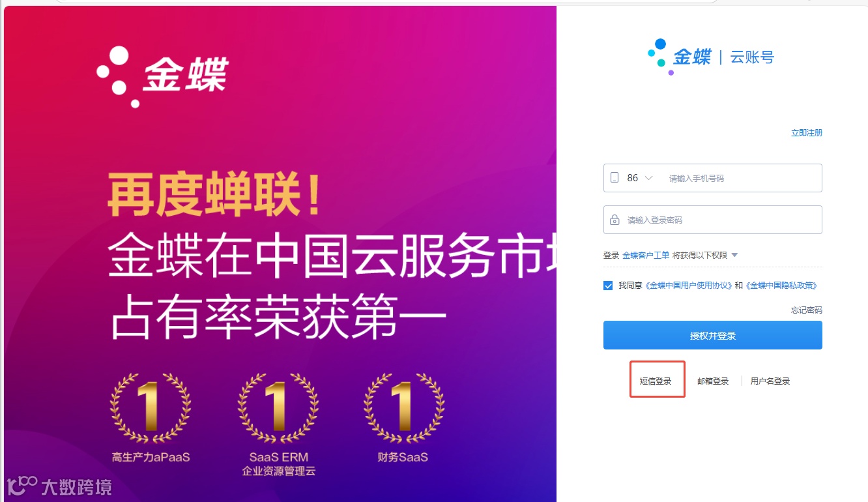Open 金蝶中国用户使用协议 link
The width and height of the screenshot is (868, 502).
tap(689, 286)
